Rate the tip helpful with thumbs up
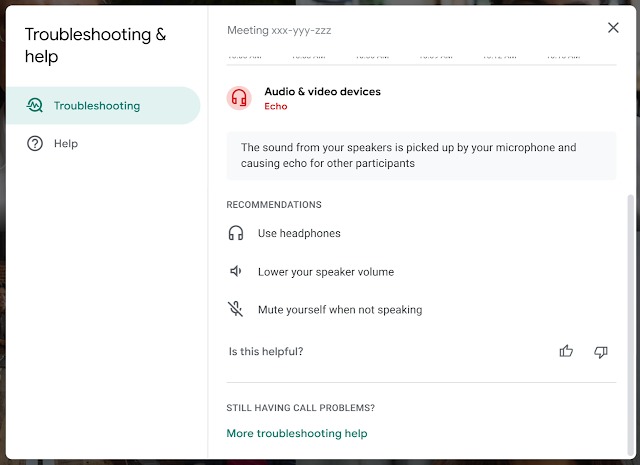 (x=567, y=351)
